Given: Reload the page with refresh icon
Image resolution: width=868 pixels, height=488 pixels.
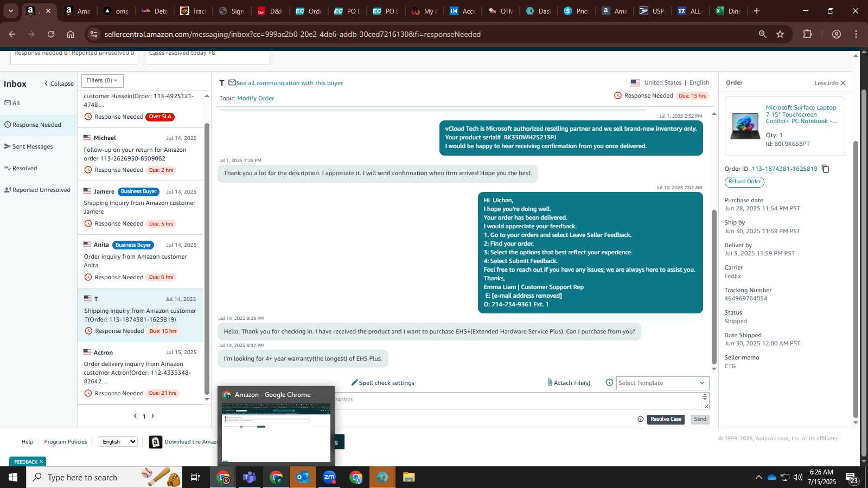Looking at the screenshot, I should (x=51, y=34).
